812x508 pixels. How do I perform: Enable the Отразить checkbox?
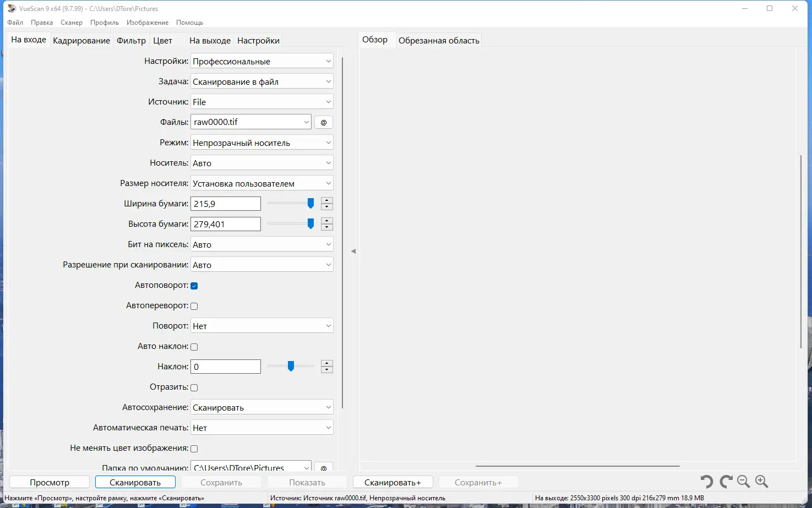click(x=194, y=387)
